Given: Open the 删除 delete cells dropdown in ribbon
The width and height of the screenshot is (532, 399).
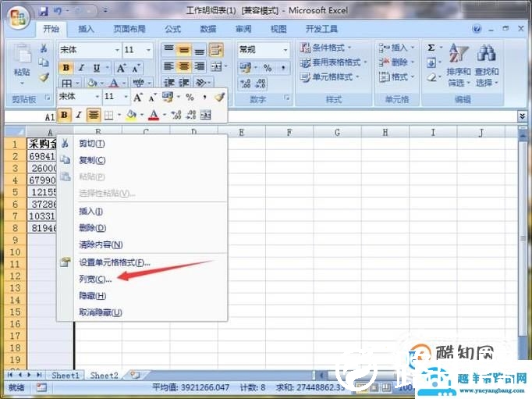Looking at the screenshot, I should pos(396,62).
